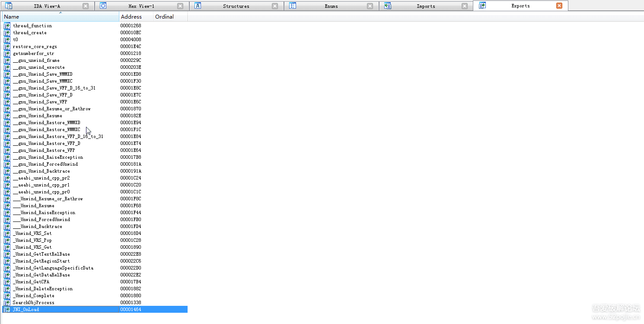Click the Exports tab icon

(482, 6)
